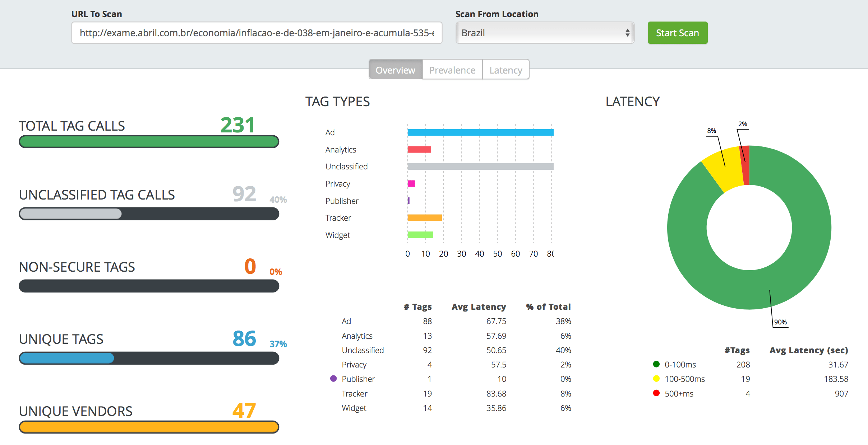Click the green 0-100ms legend dot
Viewport: 868px width, 445px height.
656,364
